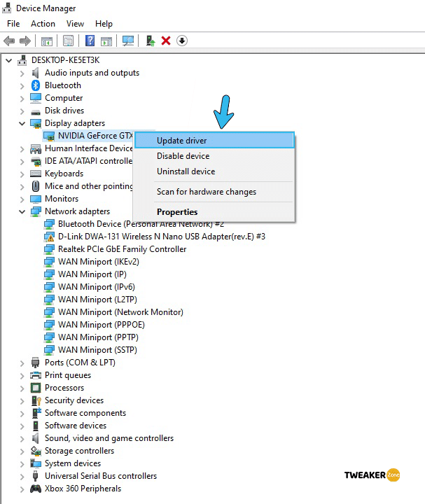Screen dimensions: 425x504
Task: Collapse the DESKTOP-KE5ET3K root node
Action: 8,60
